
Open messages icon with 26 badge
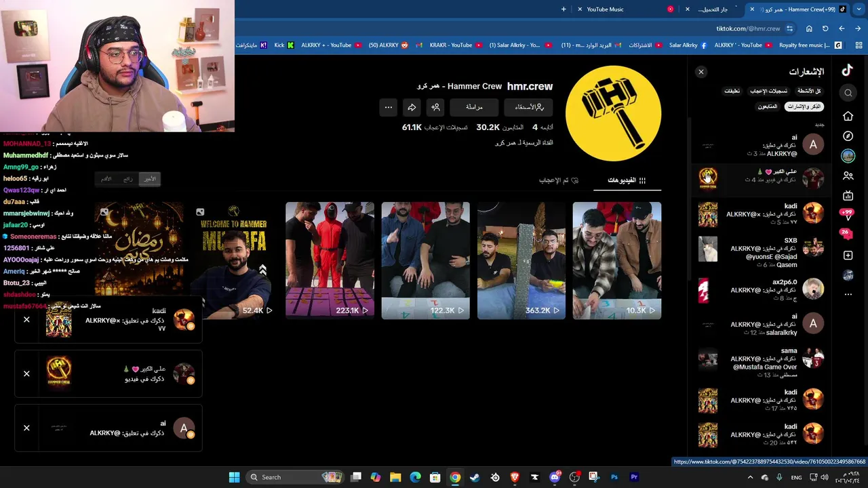coord(847,235)
